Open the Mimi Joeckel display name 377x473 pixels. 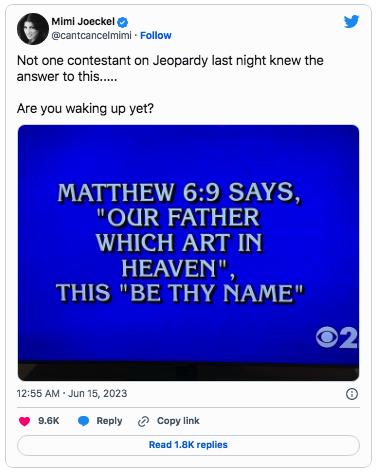[83, 22]
